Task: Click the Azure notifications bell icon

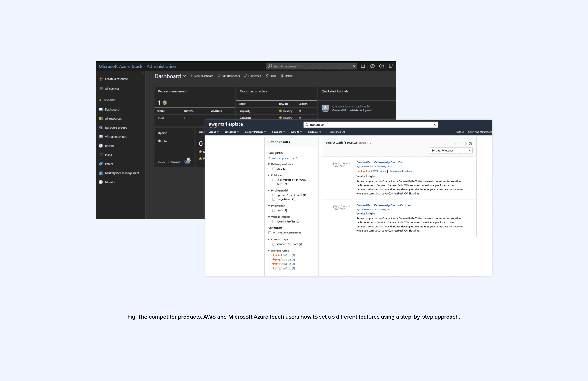Action: pyautogui.click(x=363, y=66)
